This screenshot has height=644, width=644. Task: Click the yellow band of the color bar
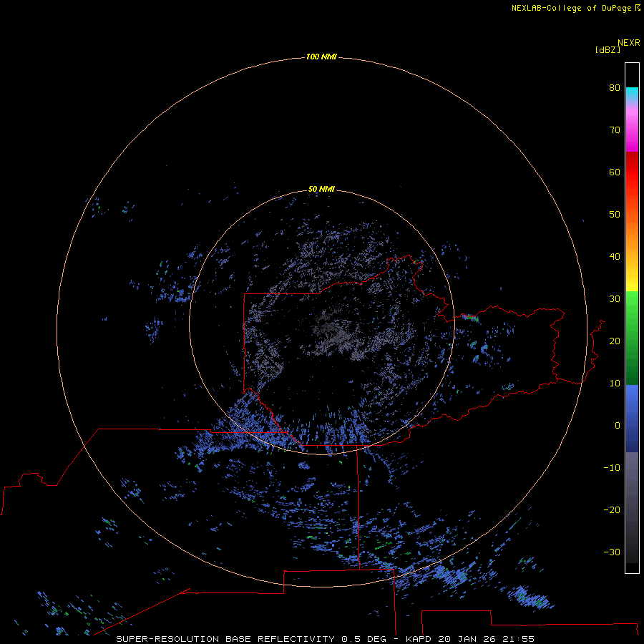click(632, 284)
